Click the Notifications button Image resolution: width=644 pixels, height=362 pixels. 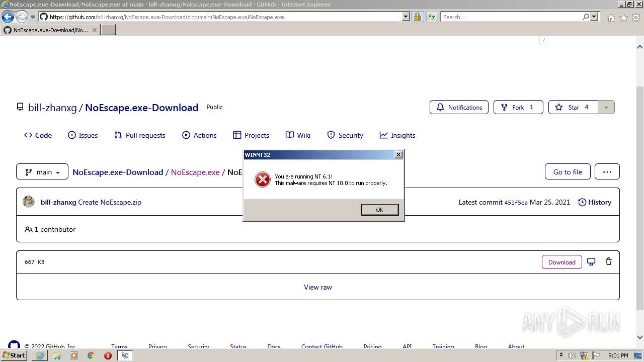[459, 107]
